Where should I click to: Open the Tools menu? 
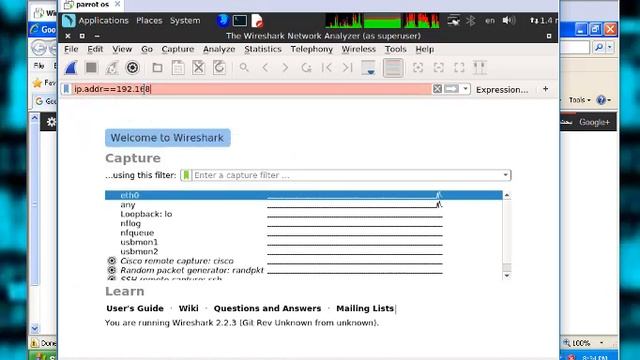click(x=396, y=49)
